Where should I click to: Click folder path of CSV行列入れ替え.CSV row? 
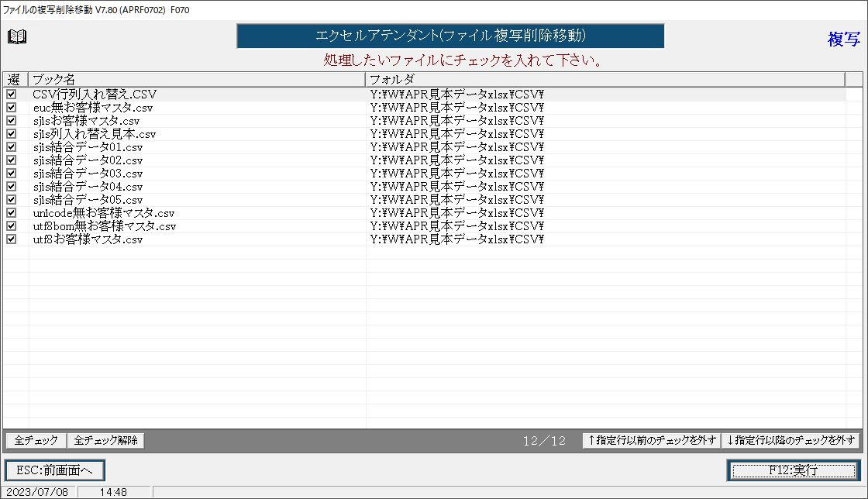(457, 95)
